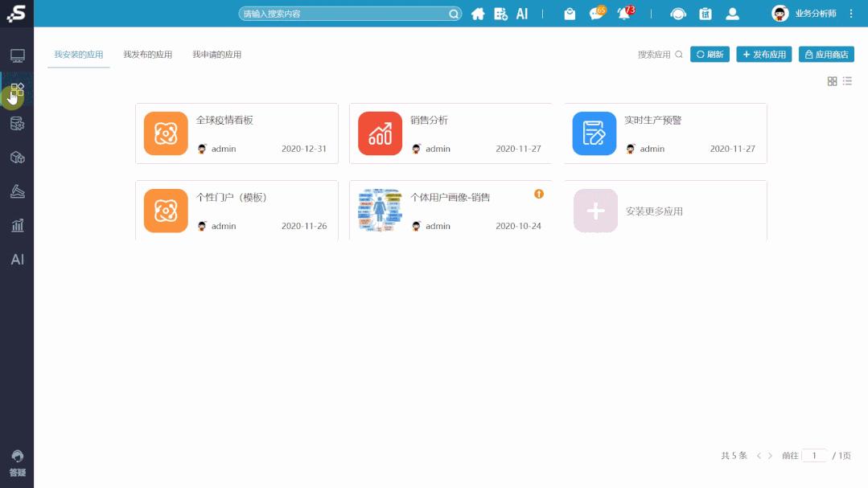Open the messages icon showing 65 unread

pyautogui.click(x=595, y=12)
